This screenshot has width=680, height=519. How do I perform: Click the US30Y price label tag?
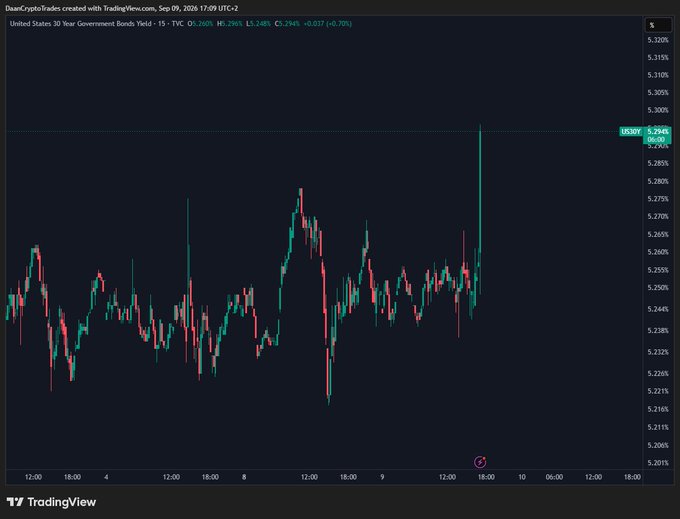coord(631,132)
